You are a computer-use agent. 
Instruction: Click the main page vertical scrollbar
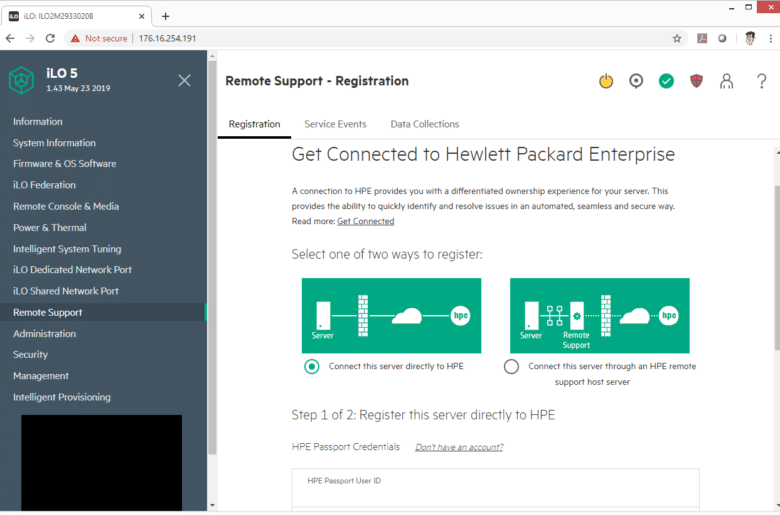coord(777,268)
